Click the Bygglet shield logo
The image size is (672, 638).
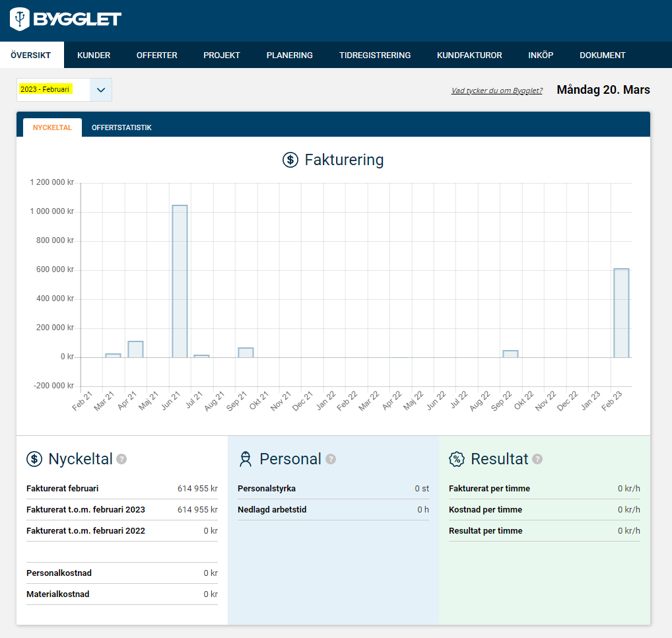click(19, 19)
